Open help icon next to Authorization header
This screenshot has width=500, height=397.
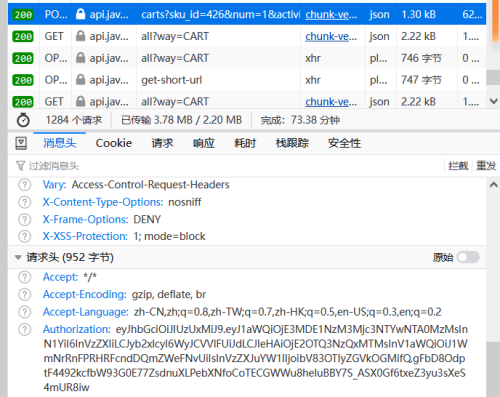[x=25, y=329]
